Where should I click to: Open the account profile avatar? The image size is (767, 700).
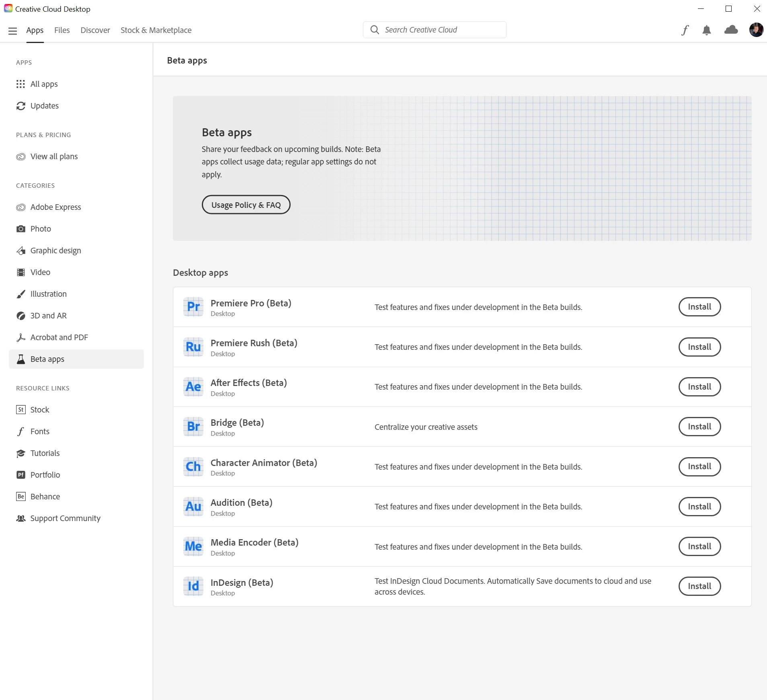pyautogui.click(x=756, y=30)
